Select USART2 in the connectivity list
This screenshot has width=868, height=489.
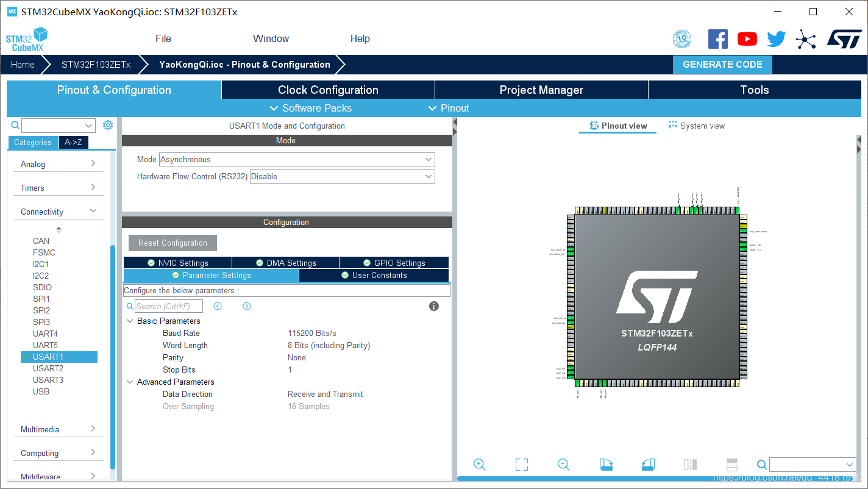(48, 368)
